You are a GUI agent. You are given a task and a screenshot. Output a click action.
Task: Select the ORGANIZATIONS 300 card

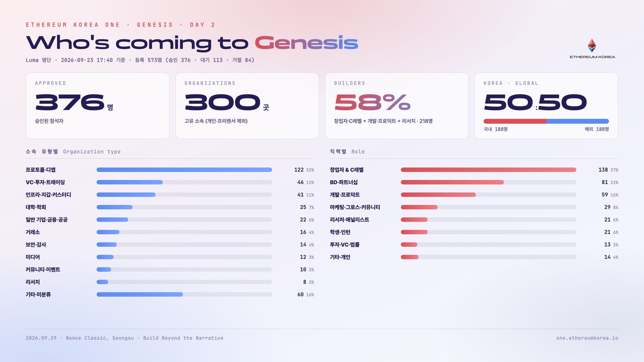tap(247, 106)
